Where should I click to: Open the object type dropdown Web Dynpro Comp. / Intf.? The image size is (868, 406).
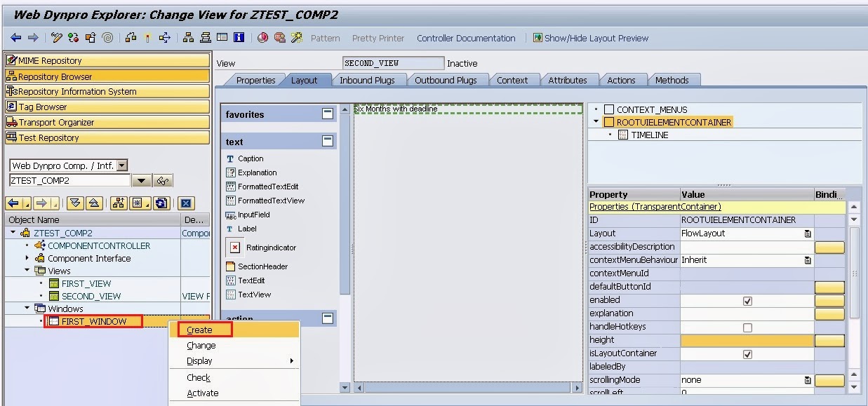(x=122, y=165)
